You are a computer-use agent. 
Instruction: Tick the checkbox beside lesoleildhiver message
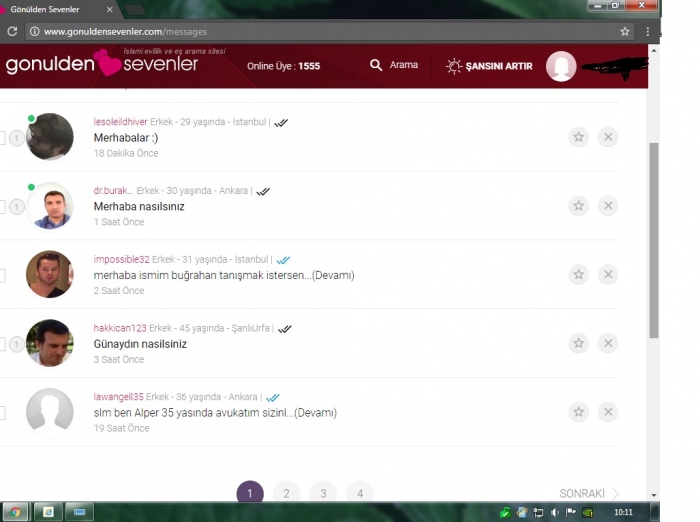tap(2, 138)
